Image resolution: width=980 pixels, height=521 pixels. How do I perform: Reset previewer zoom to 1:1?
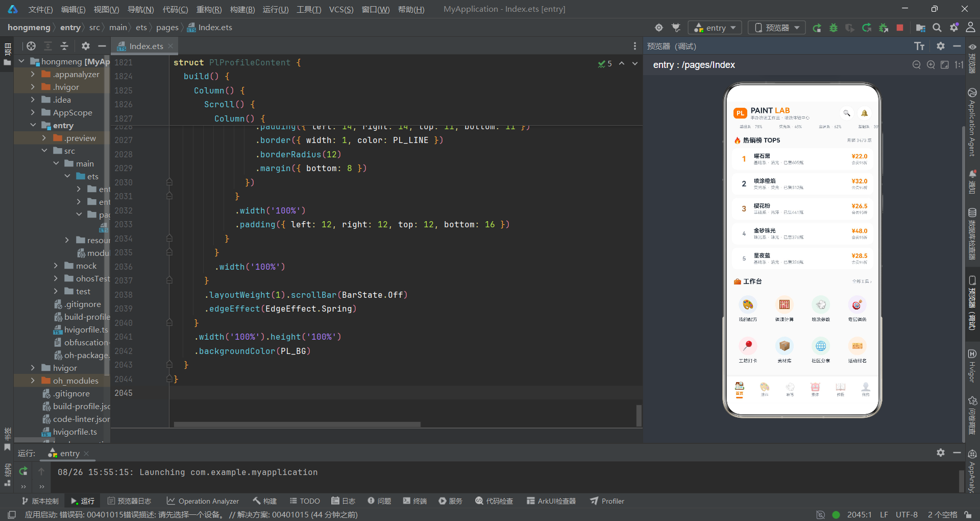(959, 65)
